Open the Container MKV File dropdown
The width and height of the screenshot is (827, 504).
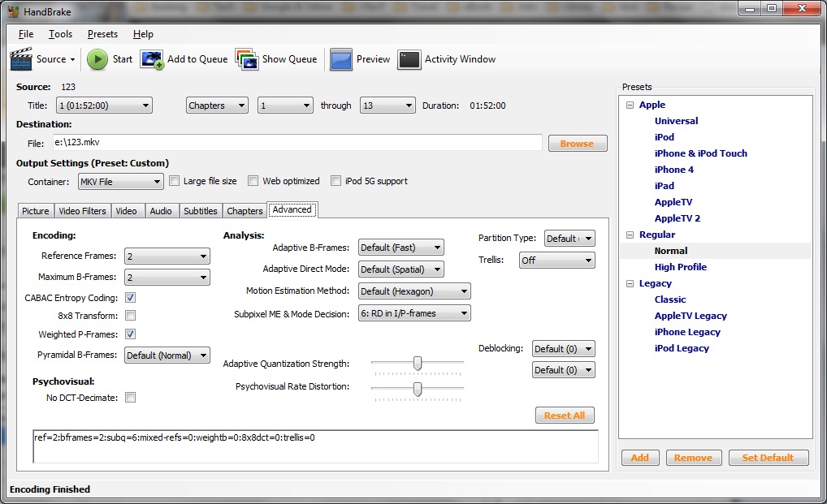[120, 182]
